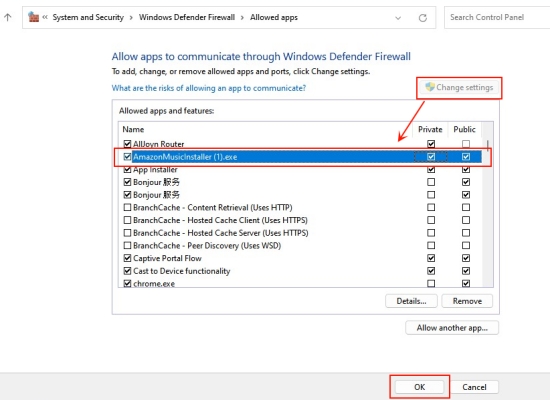
Task: Toggle Captive Portal Flow name checkbox
Action: coord(127,258)
